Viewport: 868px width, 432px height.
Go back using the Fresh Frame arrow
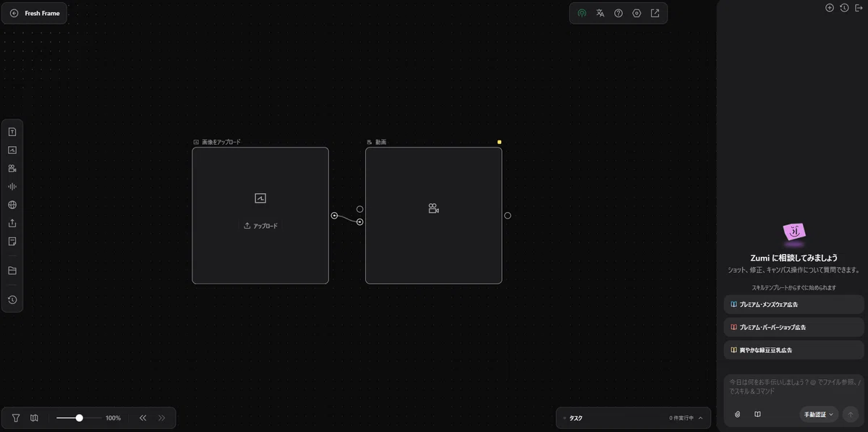(14, 13)
